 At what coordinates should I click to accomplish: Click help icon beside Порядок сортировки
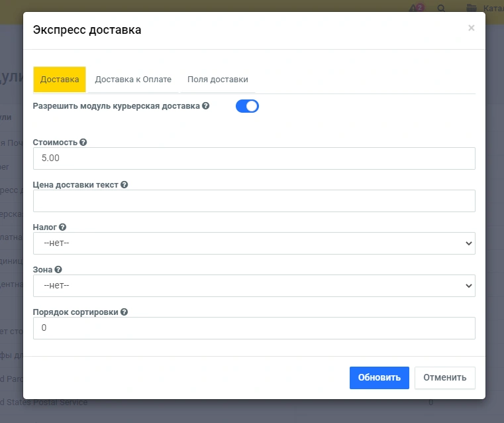click(125, 312)
